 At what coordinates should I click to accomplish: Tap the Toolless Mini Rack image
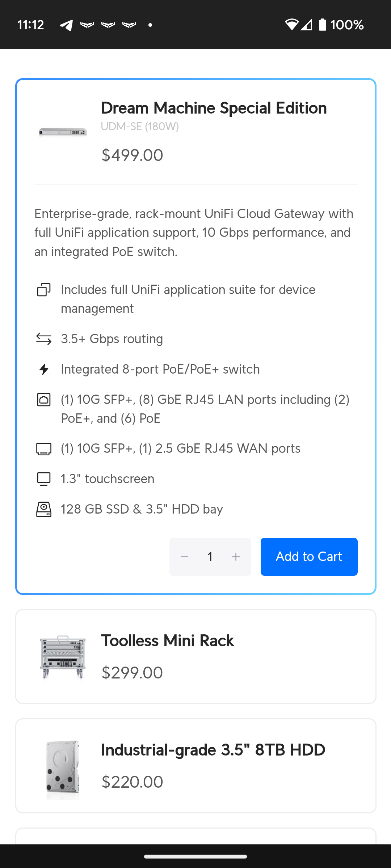[63, 657]
